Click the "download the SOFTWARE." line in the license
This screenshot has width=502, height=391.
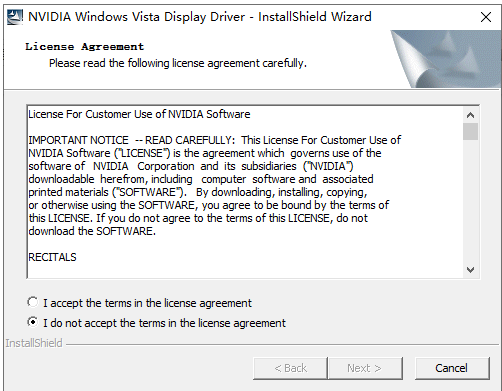tap(92, 231)
